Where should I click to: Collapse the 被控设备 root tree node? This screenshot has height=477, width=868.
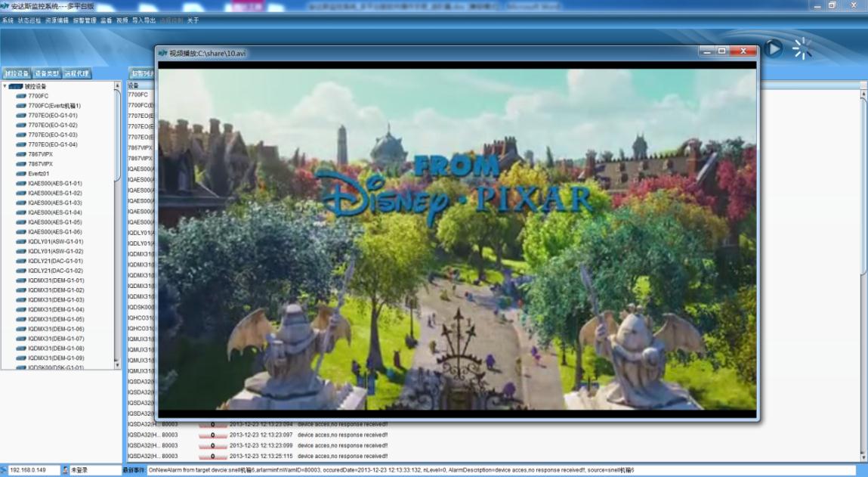[x=5, y=86]
